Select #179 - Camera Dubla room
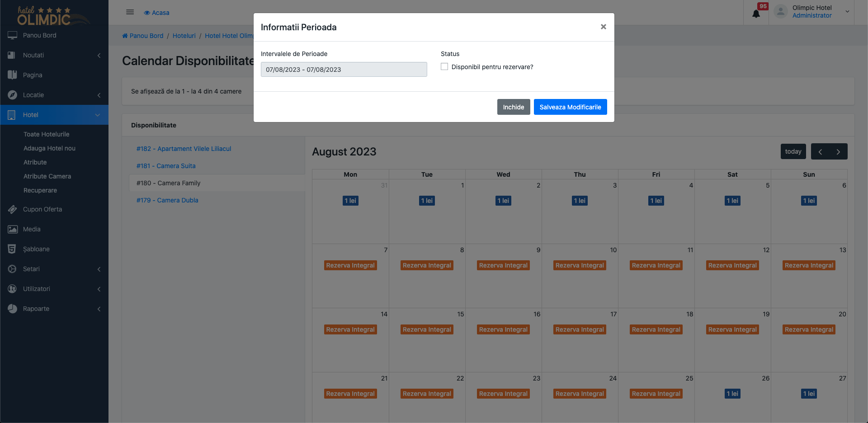 (x=167, y=200)
